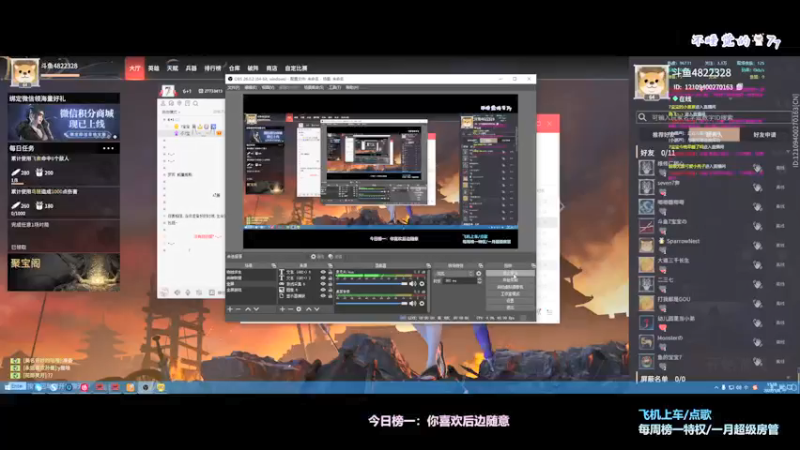
Task: Mute the first mixer audio channel speaker
Action: click(413, 284)
